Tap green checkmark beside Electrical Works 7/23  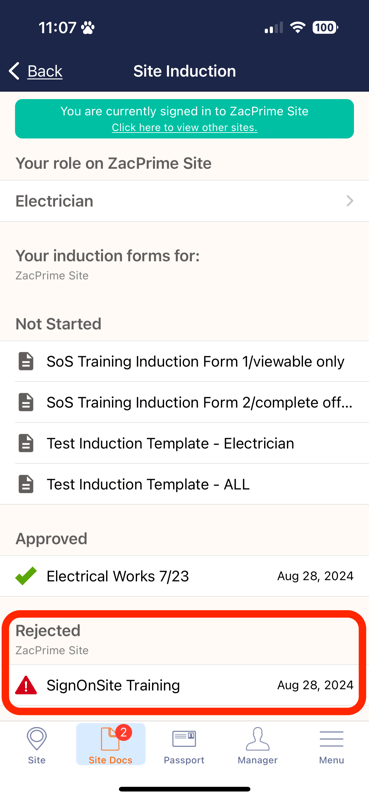click(25, 576)
